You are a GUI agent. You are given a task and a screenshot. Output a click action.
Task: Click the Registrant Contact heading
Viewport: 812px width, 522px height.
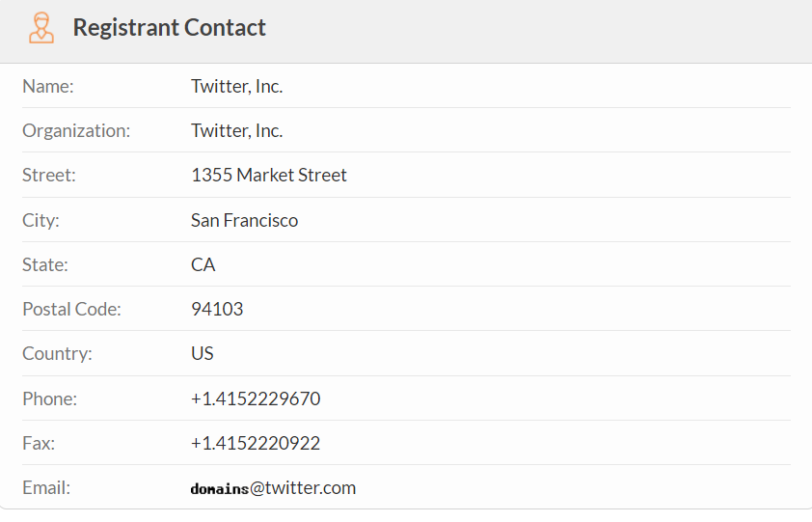[x=170, y=28]
